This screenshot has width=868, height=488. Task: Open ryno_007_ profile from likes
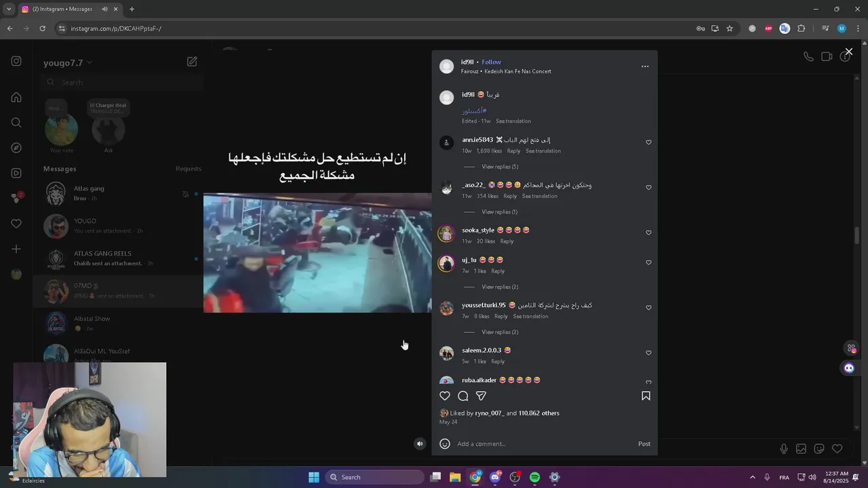pyautogui.click(x=490, y=413)
